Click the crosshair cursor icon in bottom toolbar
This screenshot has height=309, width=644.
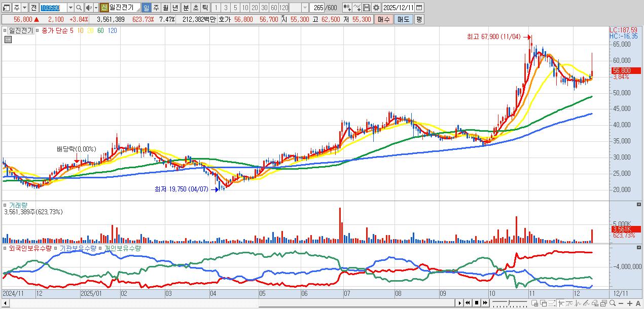click(561, 303)
